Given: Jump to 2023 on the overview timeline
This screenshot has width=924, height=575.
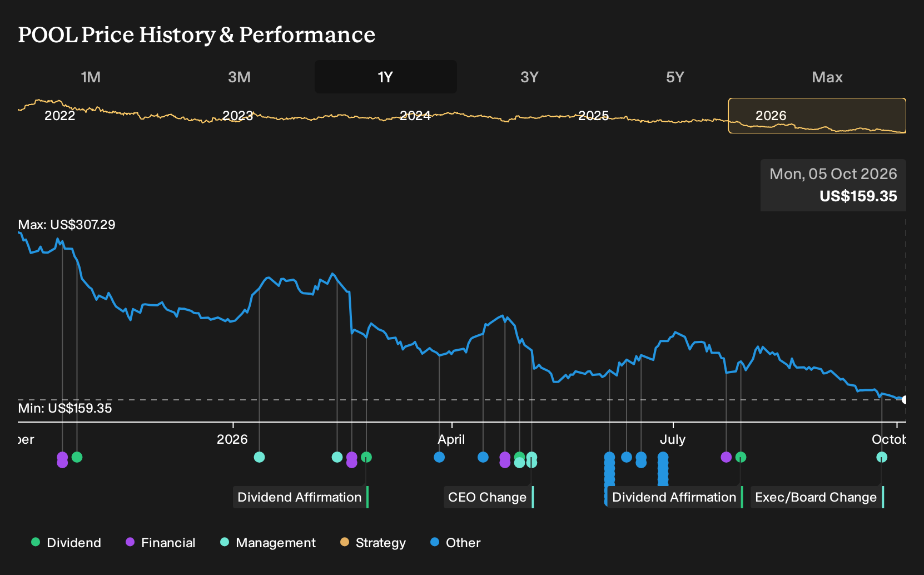Looking at the screenshot, I should point(237,116).
